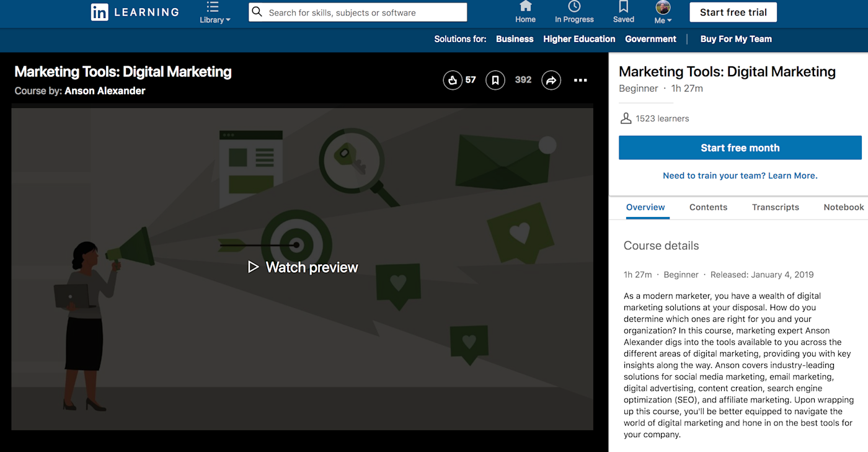Image resolution: width=868 pixels, height=452 pixels.
Task: Open Higher Education solutions link
Action: [x=579, y=39]
